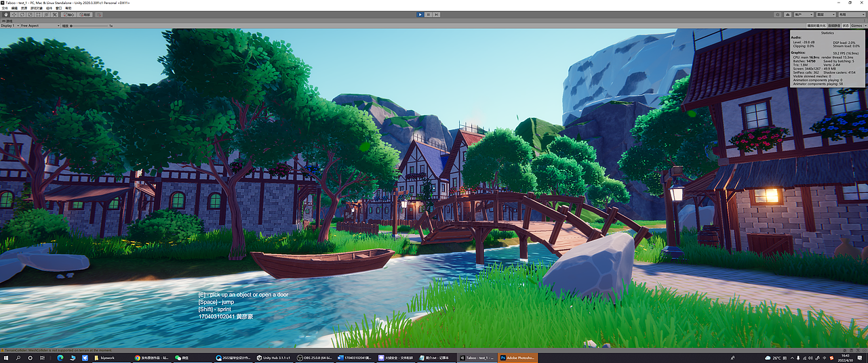Open Windows search from taskbar
Screen dimensions: 868x363
(x=18, y=358)
